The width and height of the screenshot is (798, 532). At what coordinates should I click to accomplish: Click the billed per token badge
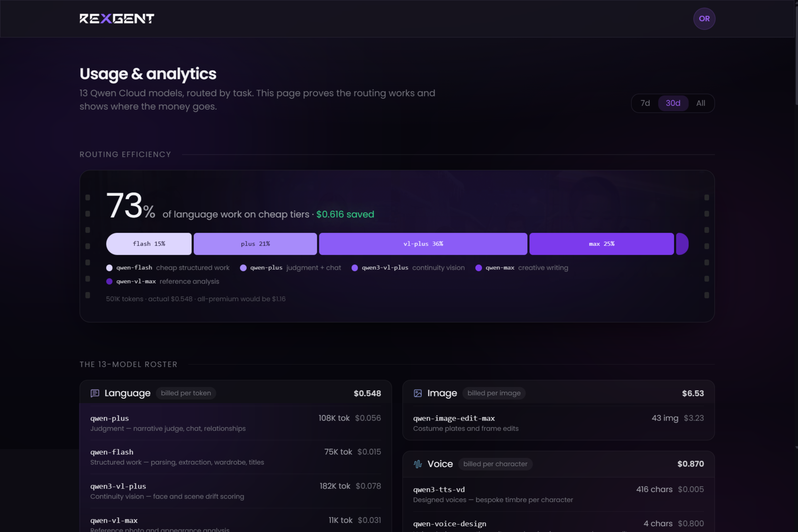[186, 393]
